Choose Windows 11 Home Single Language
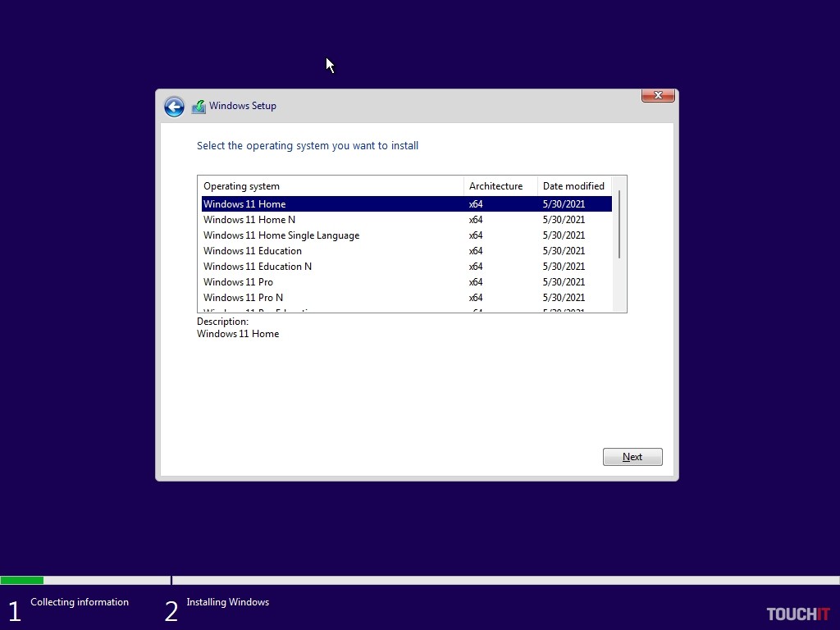 [281, 235]
